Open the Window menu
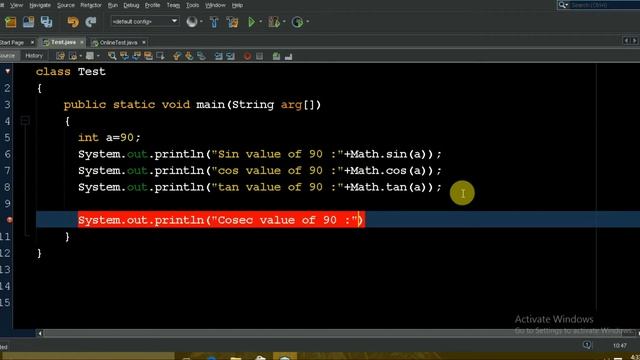Screen dimensions: 640x360 point(215,5)
